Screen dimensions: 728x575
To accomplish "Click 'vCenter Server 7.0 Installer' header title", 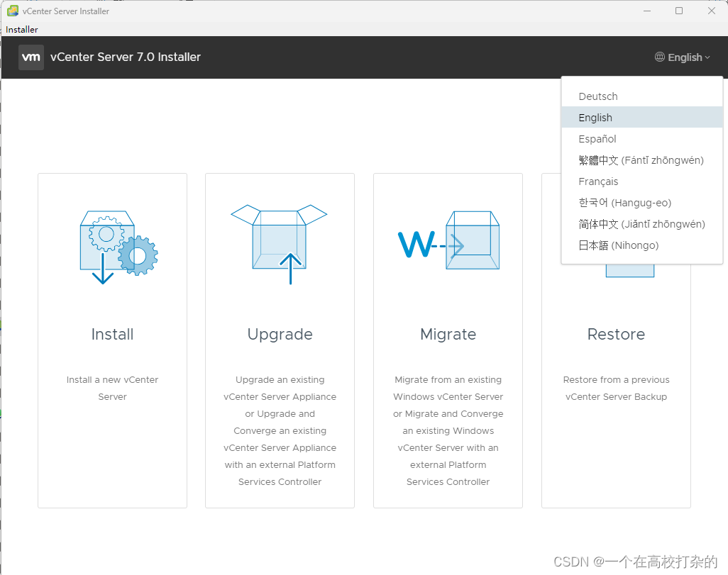I will click(126, 57).
